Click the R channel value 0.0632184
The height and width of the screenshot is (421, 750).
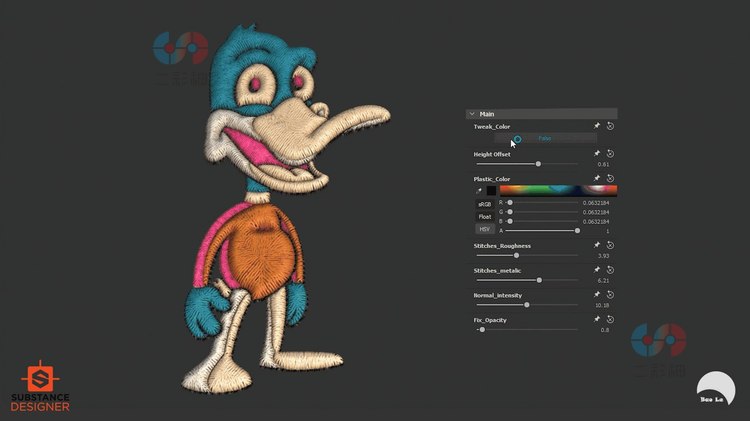click(596, 203)
